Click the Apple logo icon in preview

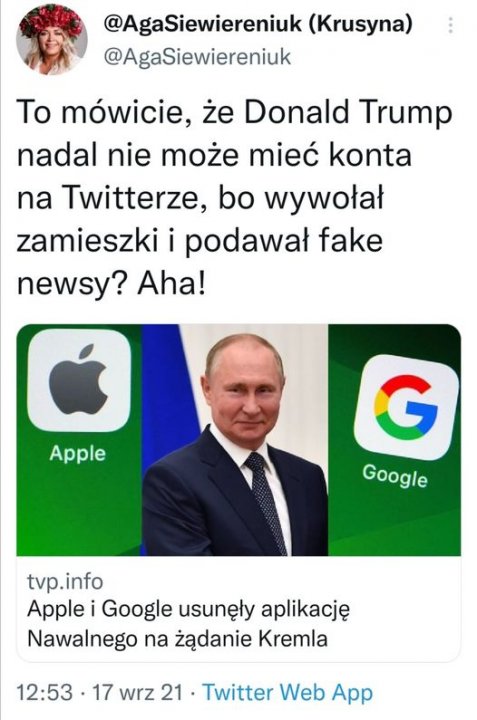tap(79, 380)
